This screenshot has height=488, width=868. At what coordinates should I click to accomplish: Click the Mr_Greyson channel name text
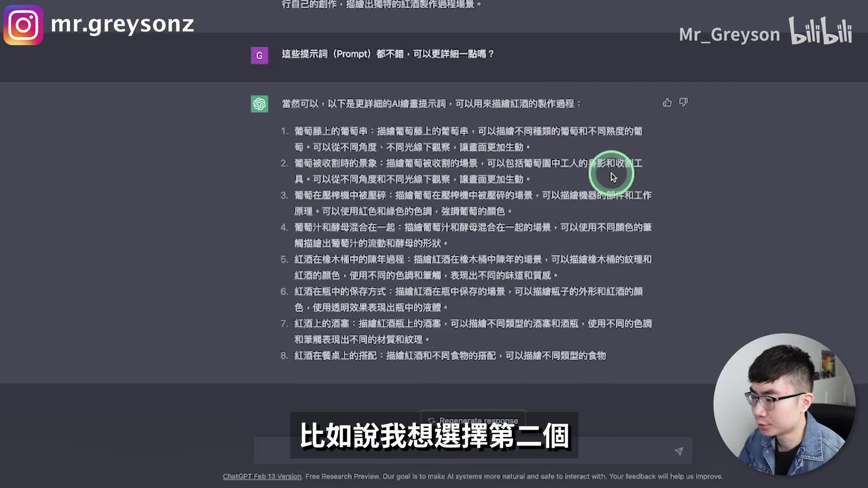pos(729,35)
